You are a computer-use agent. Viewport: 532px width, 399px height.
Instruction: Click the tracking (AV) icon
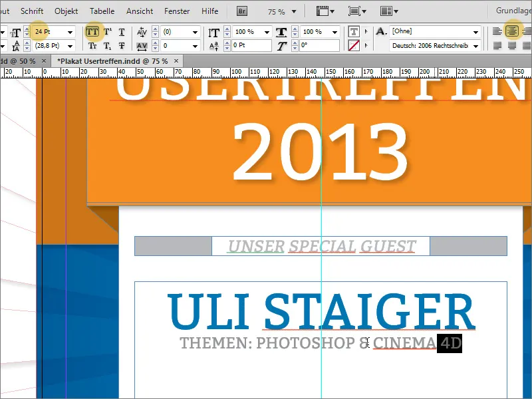tap(142, 46)
